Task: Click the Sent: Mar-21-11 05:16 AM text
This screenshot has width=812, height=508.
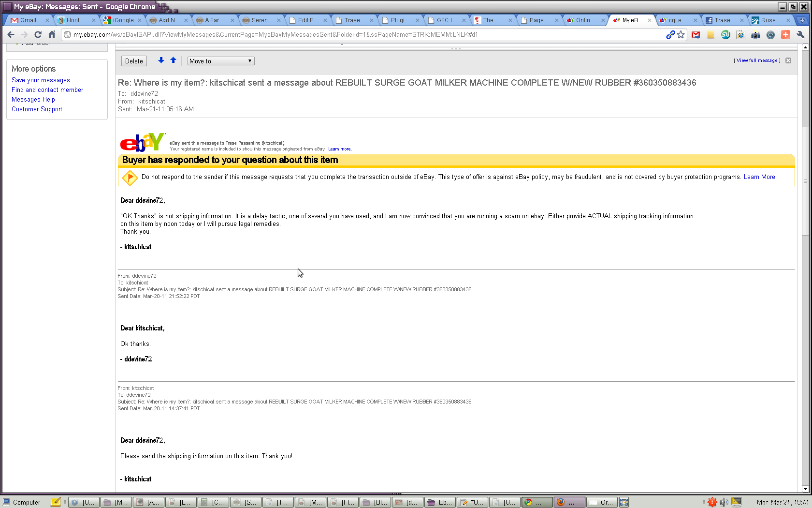Action: coord(156,109)
